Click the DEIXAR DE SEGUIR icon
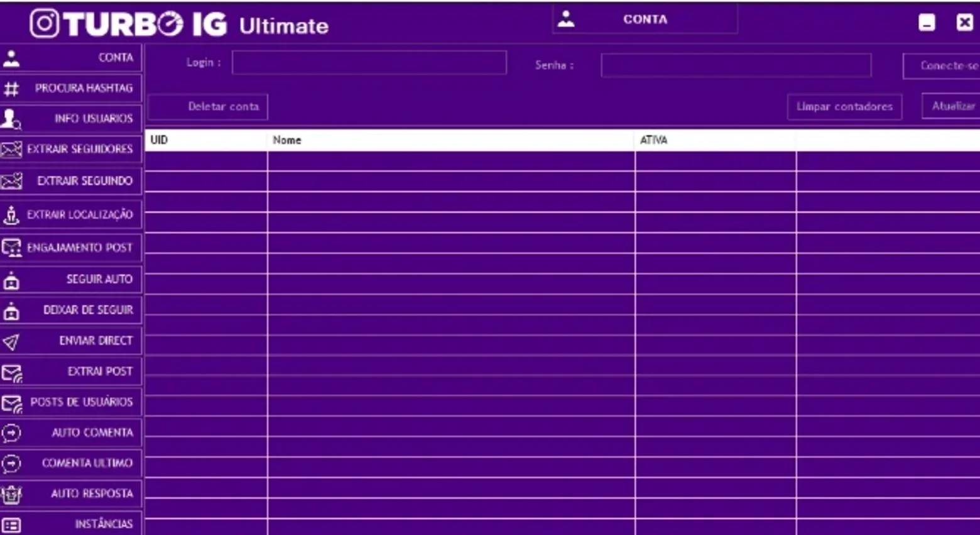 [x=11, y=311]
